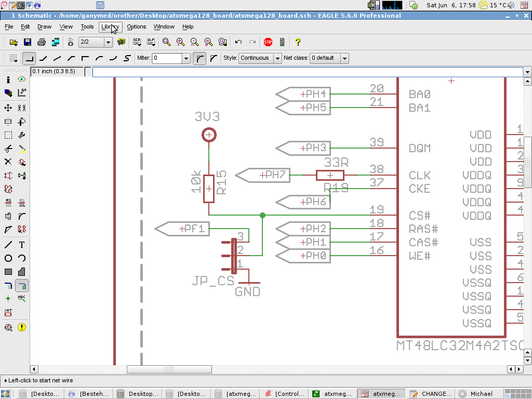Open the Errors yellow exclamation icon
Screen dimensions: 532x399
tap(22, 327)
